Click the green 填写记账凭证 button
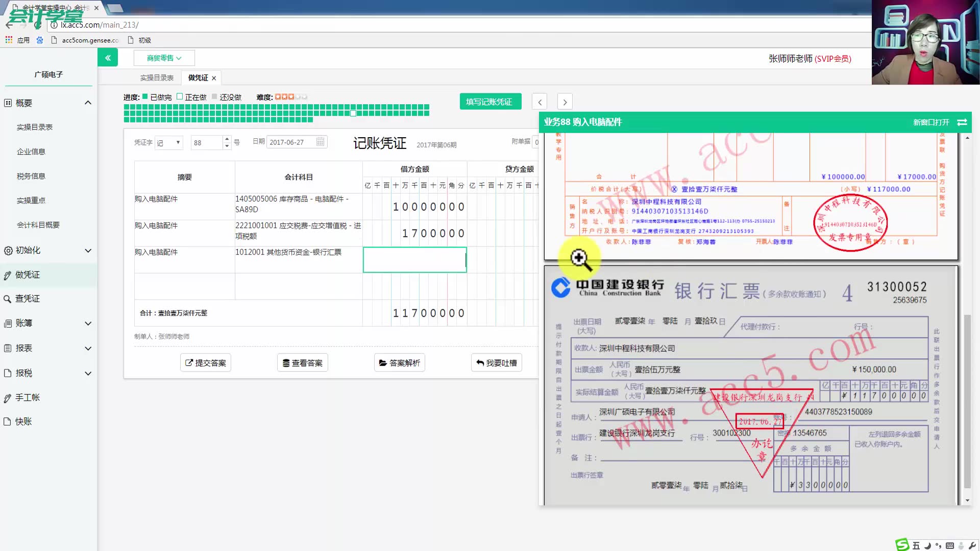980x551 pixels. 489,102
